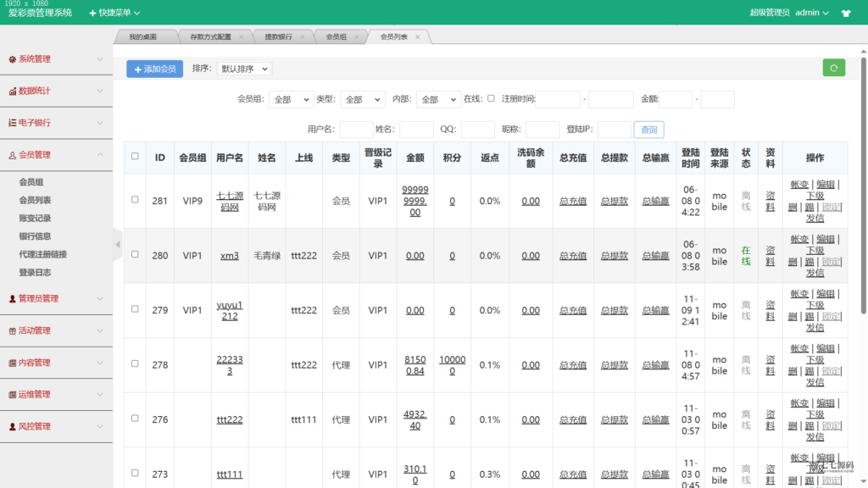Collapse the sidebar with the arrow handle
This screenshot has height=488, width=868.
click(117, 244)
